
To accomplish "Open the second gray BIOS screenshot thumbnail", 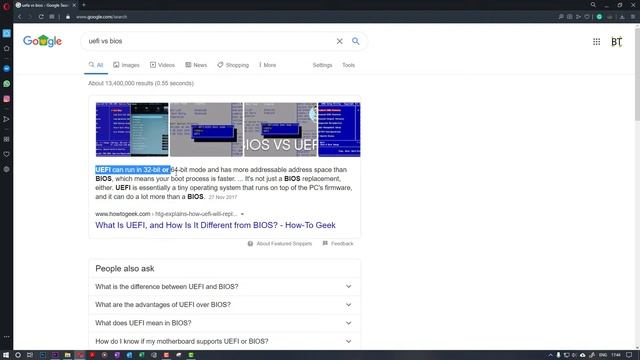I will pos(206,129).
